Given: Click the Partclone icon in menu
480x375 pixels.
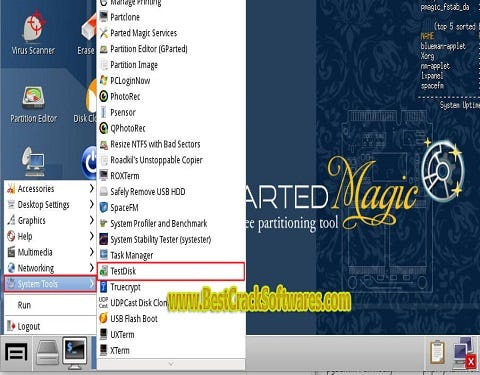Looking at the screenshot, I should (104, 17).
